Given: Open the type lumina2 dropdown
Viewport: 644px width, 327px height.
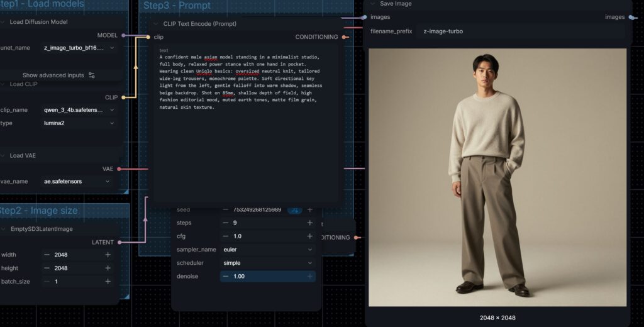Looking at the screenshot, I should pos(79,123).
